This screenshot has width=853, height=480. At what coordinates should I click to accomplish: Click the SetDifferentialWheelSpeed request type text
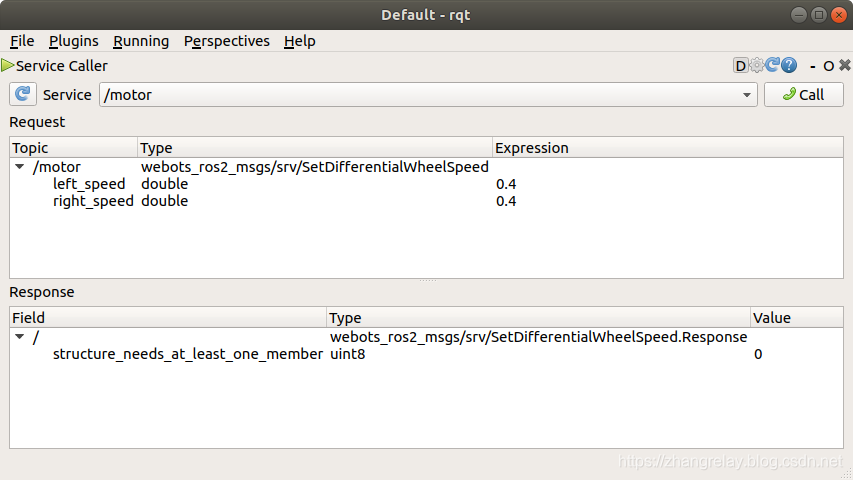pos(315,167)
